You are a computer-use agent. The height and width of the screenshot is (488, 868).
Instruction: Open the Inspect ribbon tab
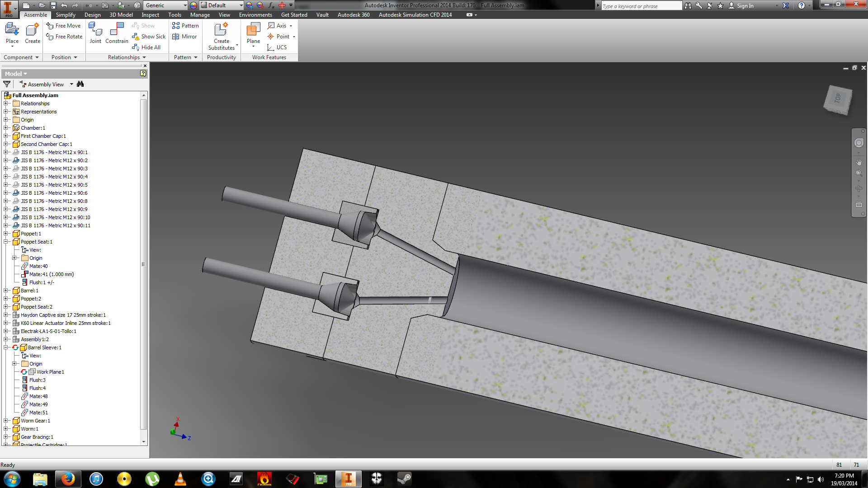point(150,15)
